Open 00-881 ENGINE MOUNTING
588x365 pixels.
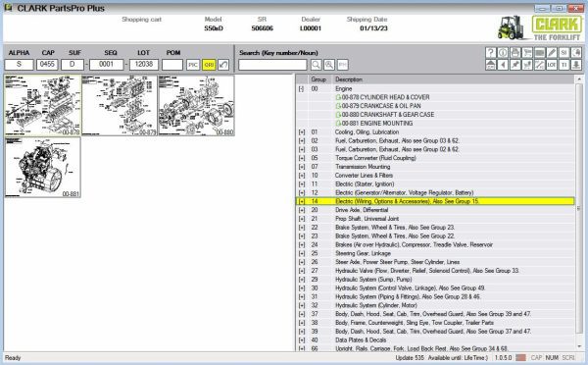pos(374,124)
